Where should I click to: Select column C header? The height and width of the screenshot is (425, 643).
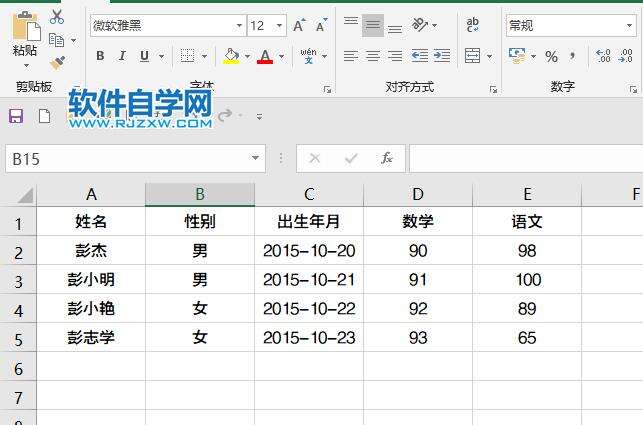tap(309, 194)
